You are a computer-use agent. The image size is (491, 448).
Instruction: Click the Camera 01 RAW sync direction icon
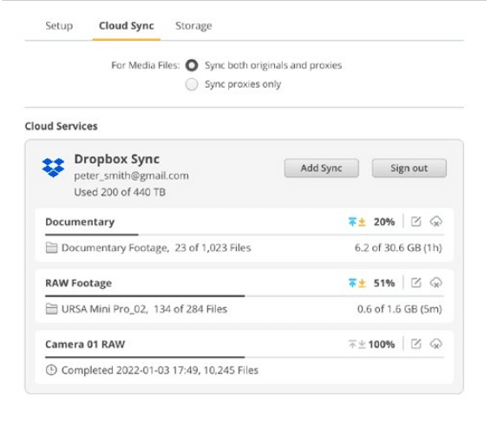point(357,344)
